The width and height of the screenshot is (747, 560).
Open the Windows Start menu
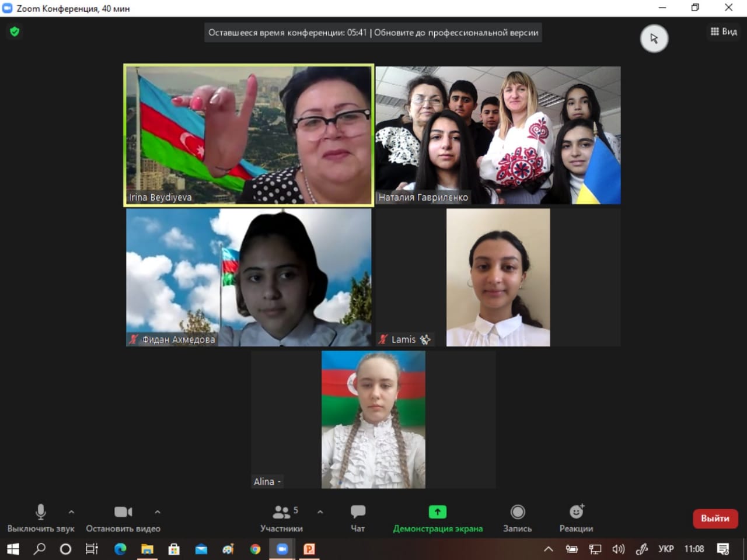point(13,549)
